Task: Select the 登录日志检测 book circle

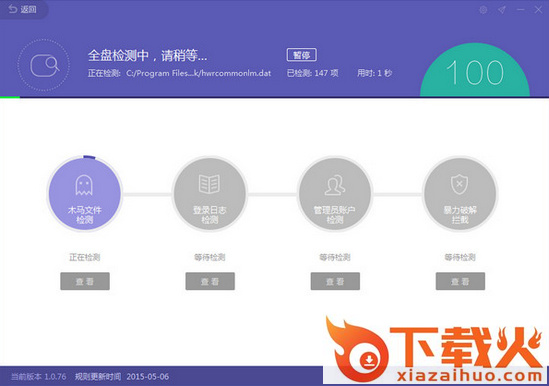Action: click(x=210, y=194)
